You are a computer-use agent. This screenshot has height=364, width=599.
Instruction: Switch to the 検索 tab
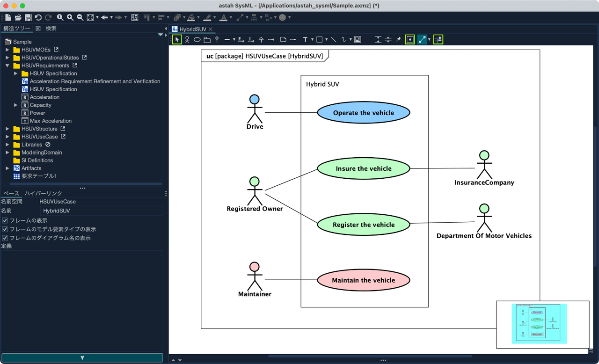tap(51, 29)
